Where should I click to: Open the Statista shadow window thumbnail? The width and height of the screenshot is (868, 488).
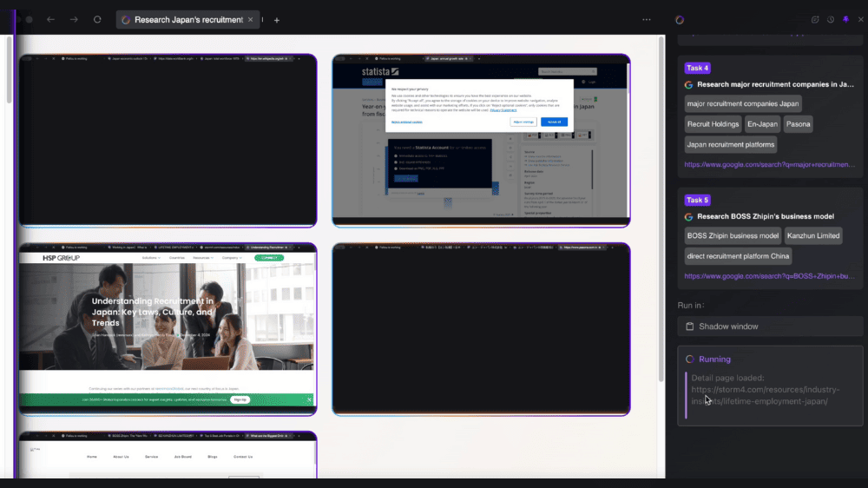tap(481, 141)
